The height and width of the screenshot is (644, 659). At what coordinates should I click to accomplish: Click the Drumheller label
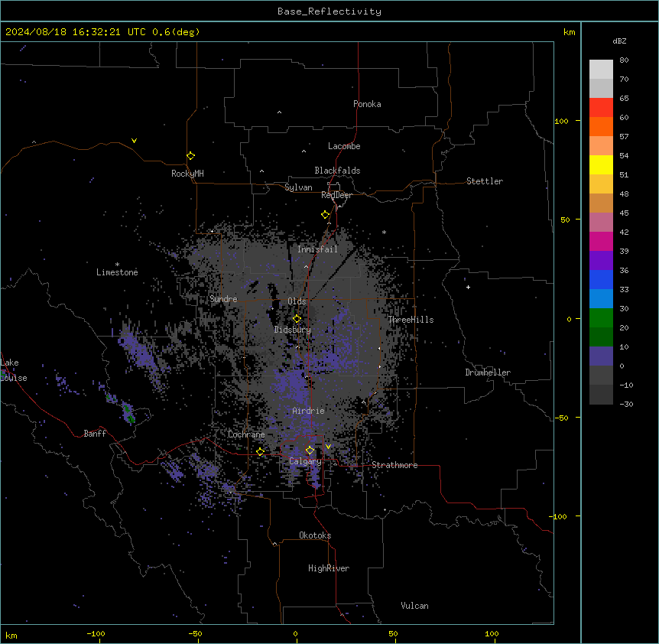tap(488, 372)
